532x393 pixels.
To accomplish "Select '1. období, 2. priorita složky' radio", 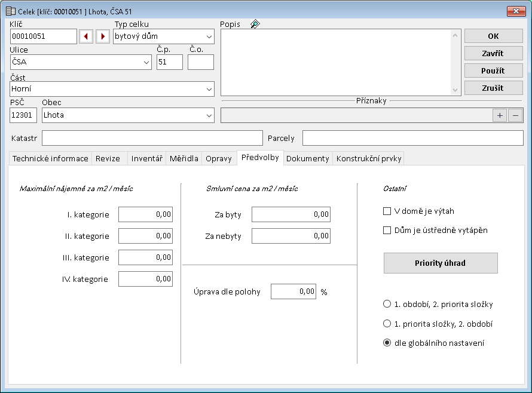I will coord(387,304).
